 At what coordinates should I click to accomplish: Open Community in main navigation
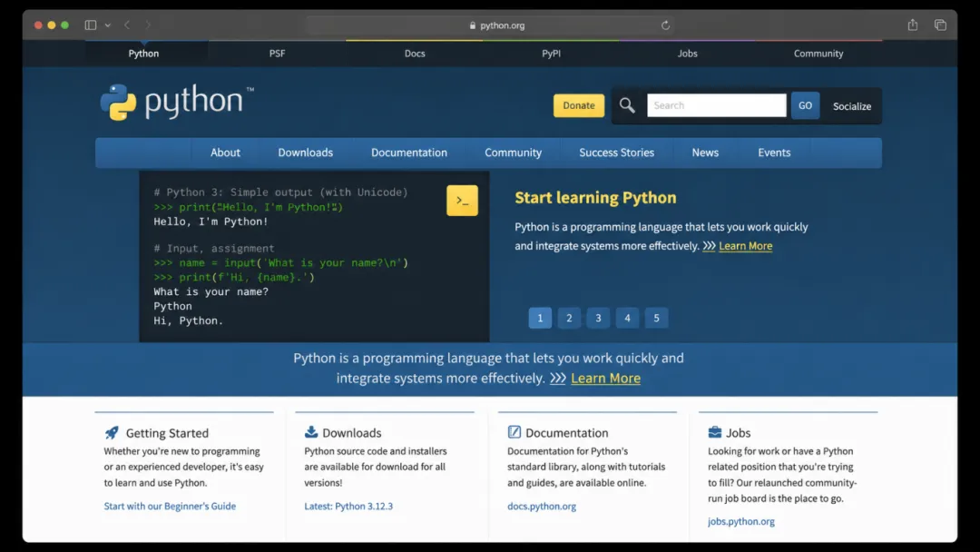(x=513, y=153)
